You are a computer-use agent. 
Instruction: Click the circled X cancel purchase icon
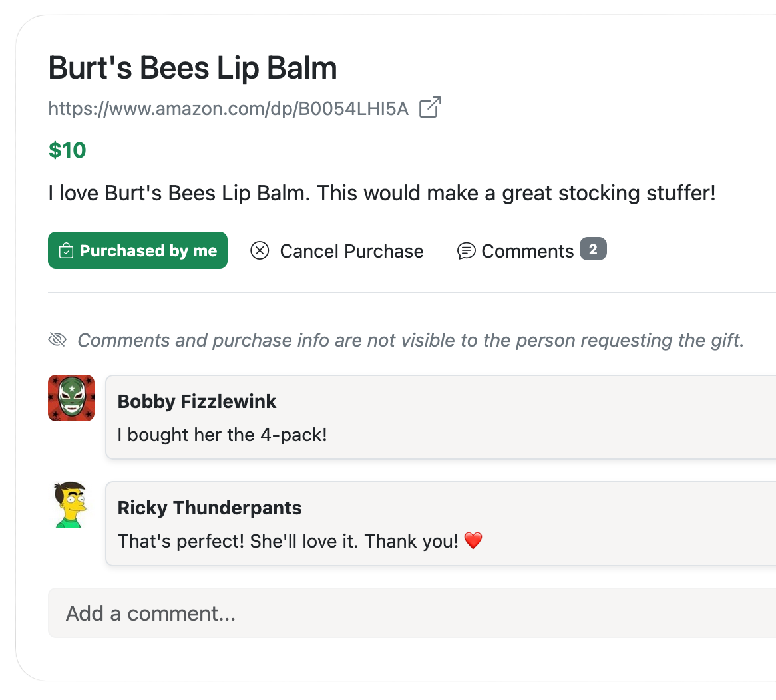pos(260,250)
